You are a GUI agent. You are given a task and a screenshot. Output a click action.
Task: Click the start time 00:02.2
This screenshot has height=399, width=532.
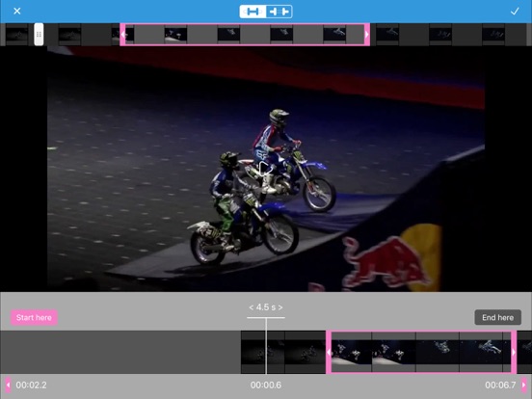coord(31,386)
